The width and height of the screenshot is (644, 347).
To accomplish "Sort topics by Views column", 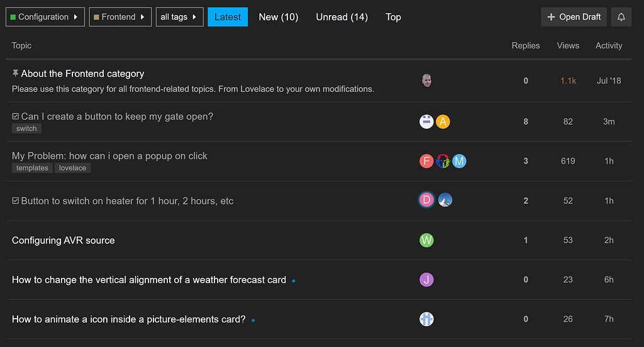I will (568, 46).
